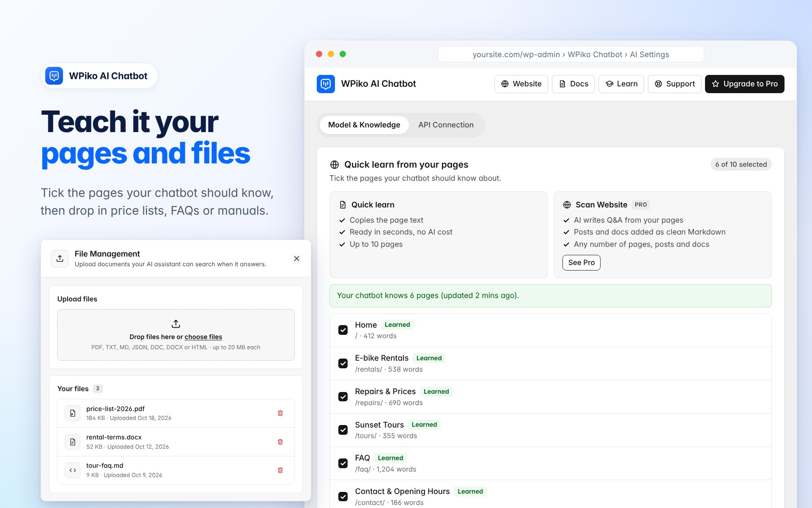The width and height of the screenshot is (812, 508).
Task: Click the document icon next to Quick learn card
Action: 343,205
